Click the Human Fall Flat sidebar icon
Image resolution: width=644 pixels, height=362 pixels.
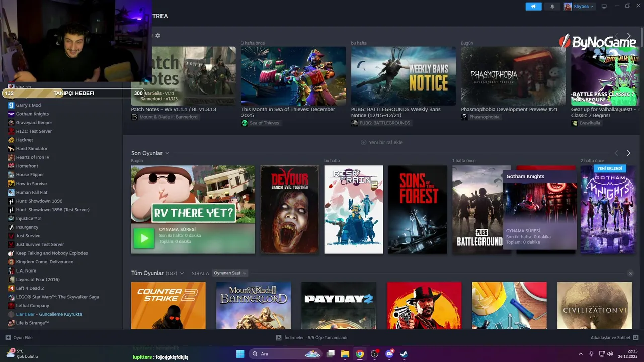pyautogui.click(x=11, y=192)
